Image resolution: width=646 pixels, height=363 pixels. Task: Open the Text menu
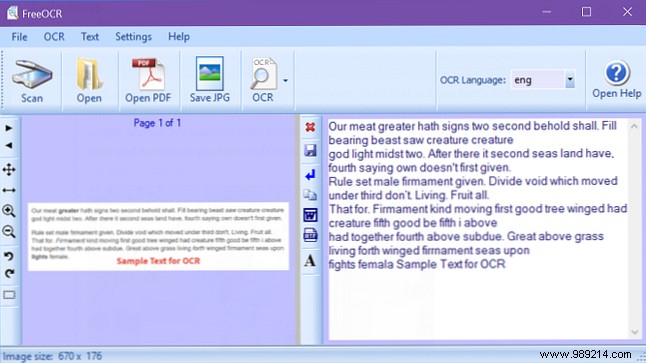90,37
